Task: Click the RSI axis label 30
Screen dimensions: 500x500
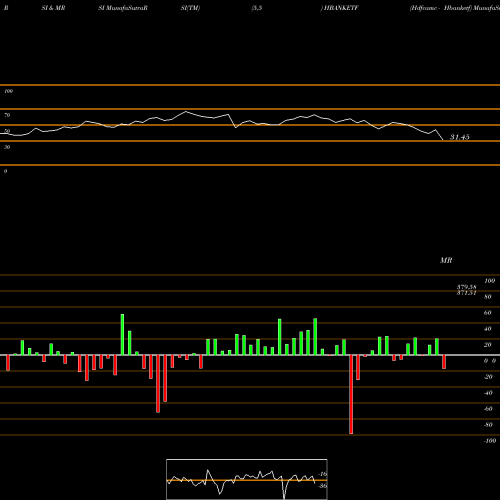Action: click(x=7, y=147)
